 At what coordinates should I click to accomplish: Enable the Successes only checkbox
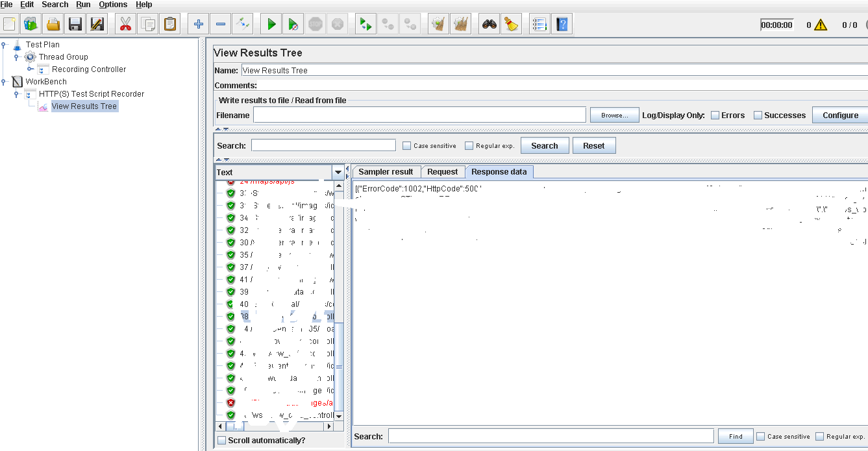click(x=758, y=116)
